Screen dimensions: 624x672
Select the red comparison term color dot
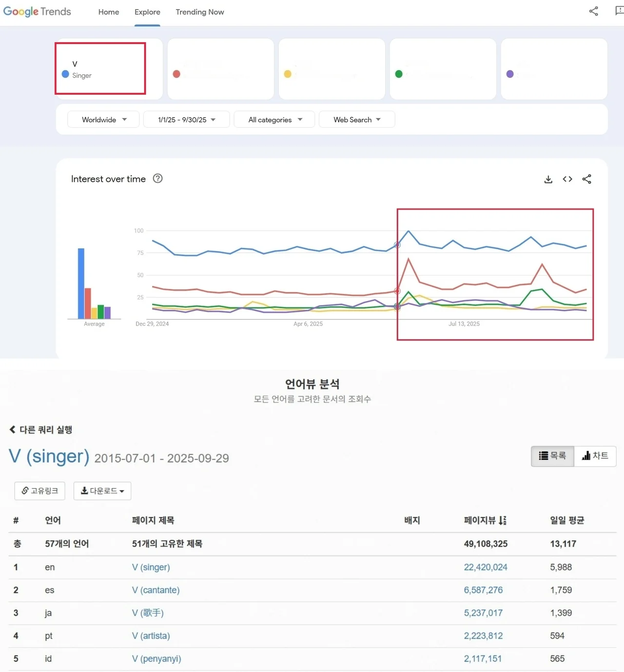pos(176,74)
